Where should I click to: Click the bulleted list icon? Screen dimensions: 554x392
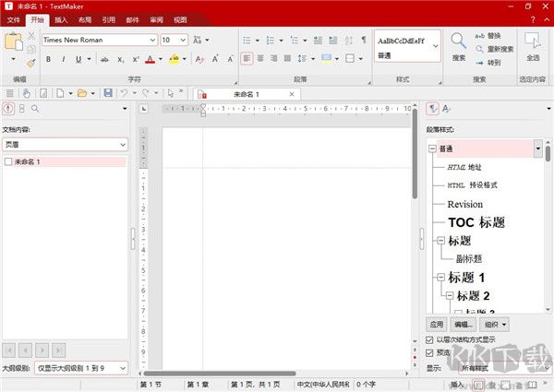(247, 41)
